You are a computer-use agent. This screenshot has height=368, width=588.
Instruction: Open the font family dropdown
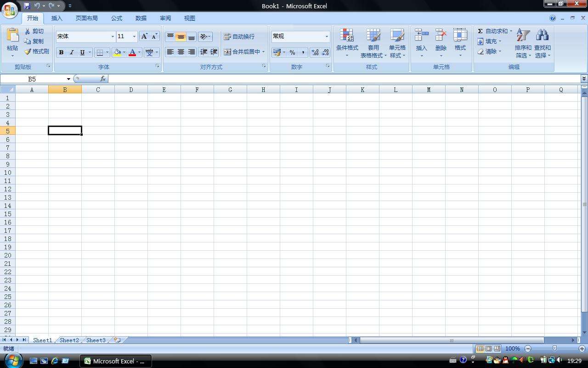[113, 36]
